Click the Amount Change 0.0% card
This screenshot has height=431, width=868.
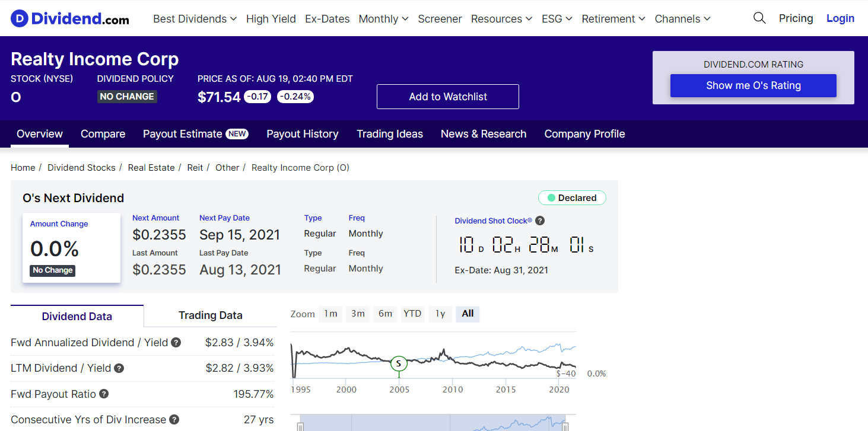(71, 248)
